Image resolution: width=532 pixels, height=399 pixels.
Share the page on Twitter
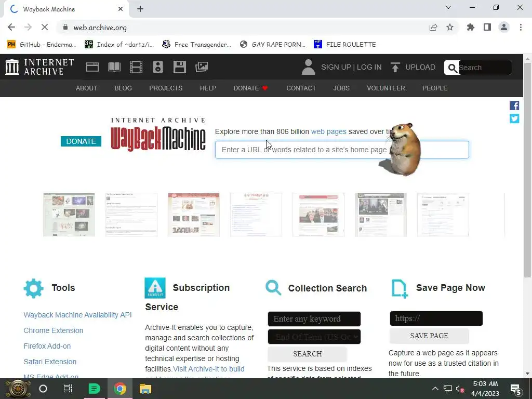pos(514,118)
